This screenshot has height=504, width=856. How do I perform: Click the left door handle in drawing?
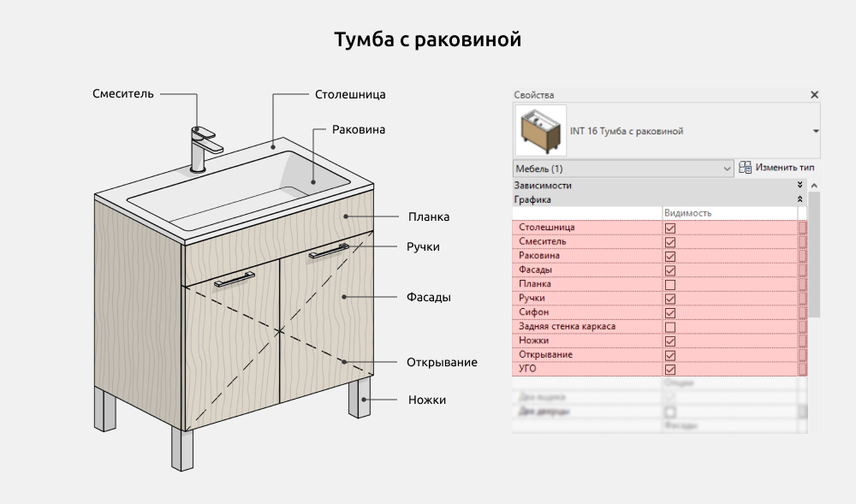point(235,279)
